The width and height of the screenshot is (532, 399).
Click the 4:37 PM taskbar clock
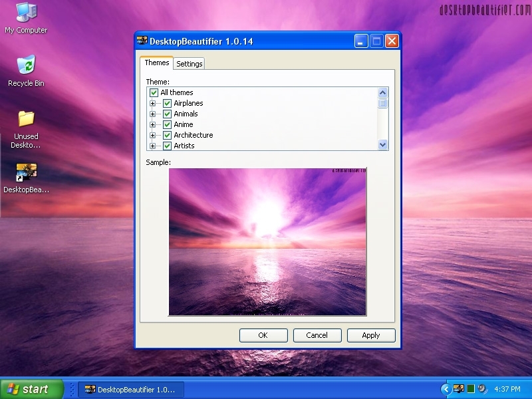pos(507,389)
